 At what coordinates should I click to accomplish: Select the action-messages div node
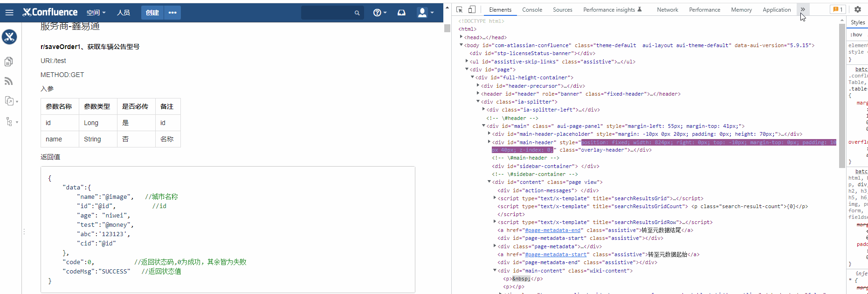tap(548, 190)
